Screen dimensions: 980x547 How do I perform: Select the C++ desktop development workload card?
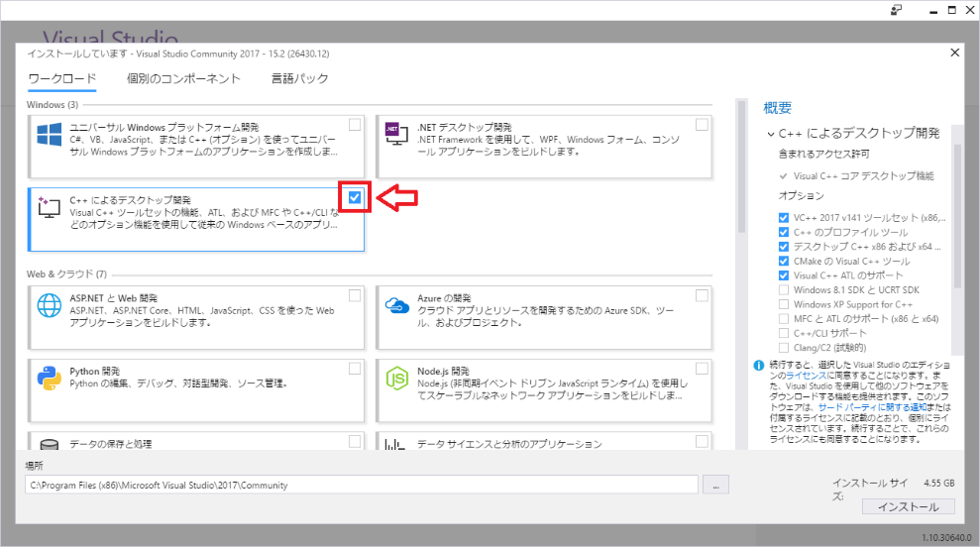point(196,219)
